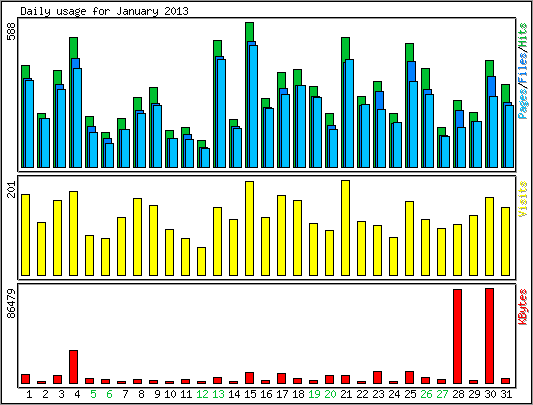
Task: Click the '86479' KBytes axis maximum label
Action: pos(12,304)
